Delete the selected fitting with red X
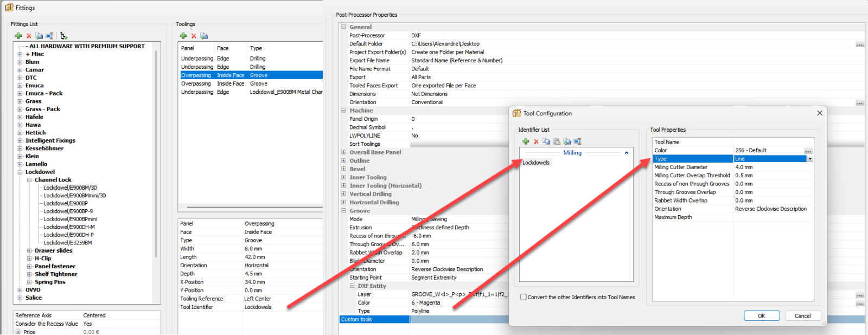This screenshot has width=868, height=335. click(x=29, y=36)
